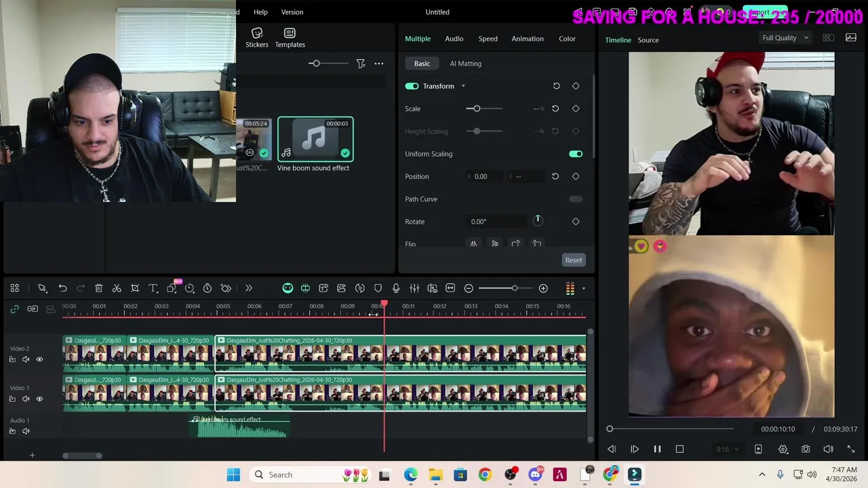
Task: Click the marker shield icon in timeline toolbar
Action: (378, 289)
